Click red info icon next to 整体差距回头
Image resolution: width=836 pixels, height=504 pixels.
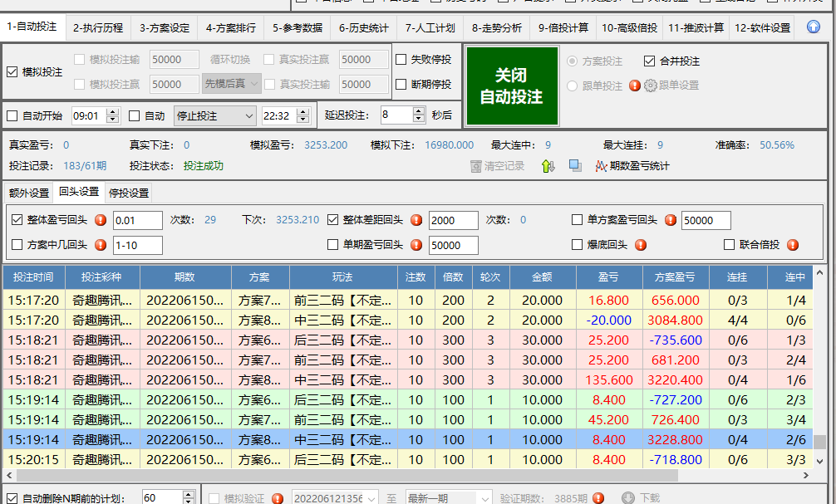416,220
